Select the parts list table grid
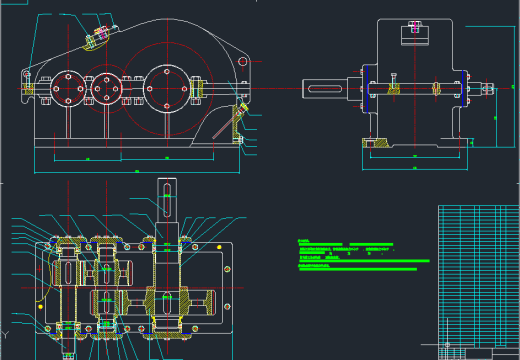Viewport: 520px width, 360px height. click(479, 276)
